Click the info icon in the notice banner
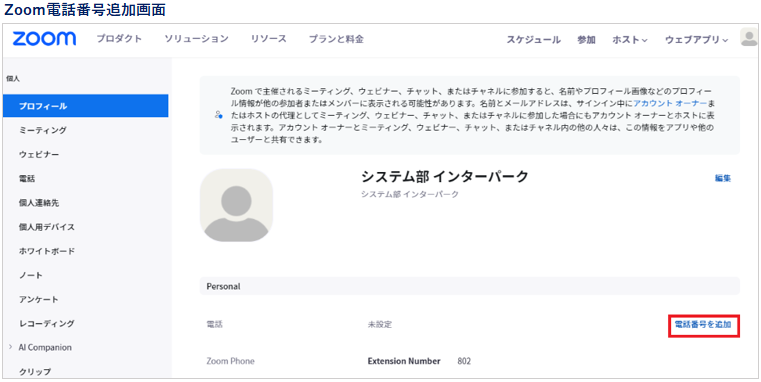The image size is (761, 382). (218, 115)
